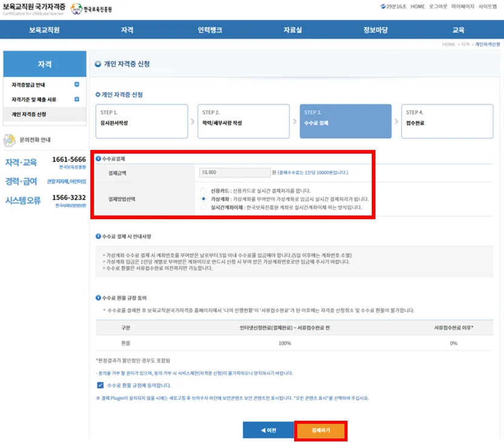Open the 정보마당 navigation menu

[x=375, y=30]
